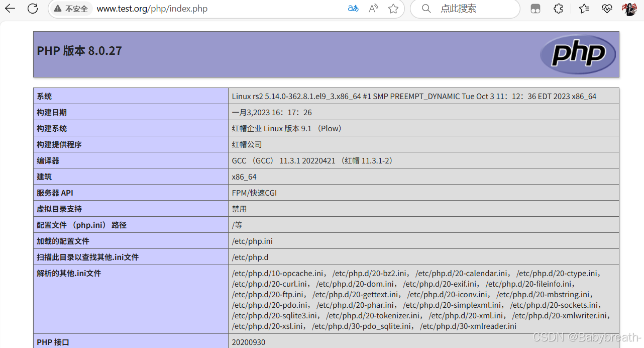Screen dimensions: 644x348
Task: Click the 虚拟目录支持 row label
Action: 59,209
